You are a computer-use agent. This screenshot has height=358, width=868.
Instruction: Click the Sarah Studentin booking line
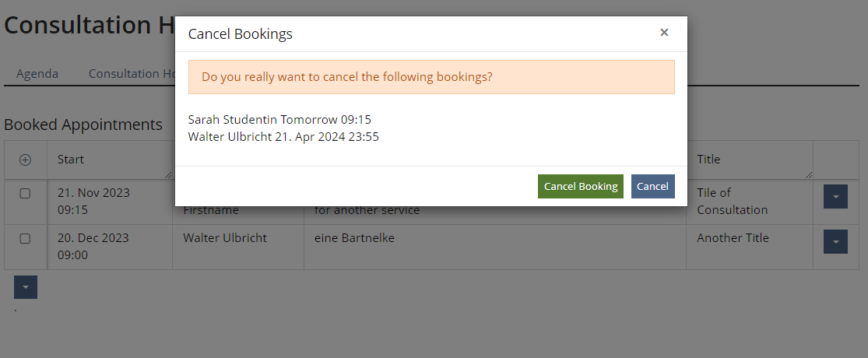(279, 120)
